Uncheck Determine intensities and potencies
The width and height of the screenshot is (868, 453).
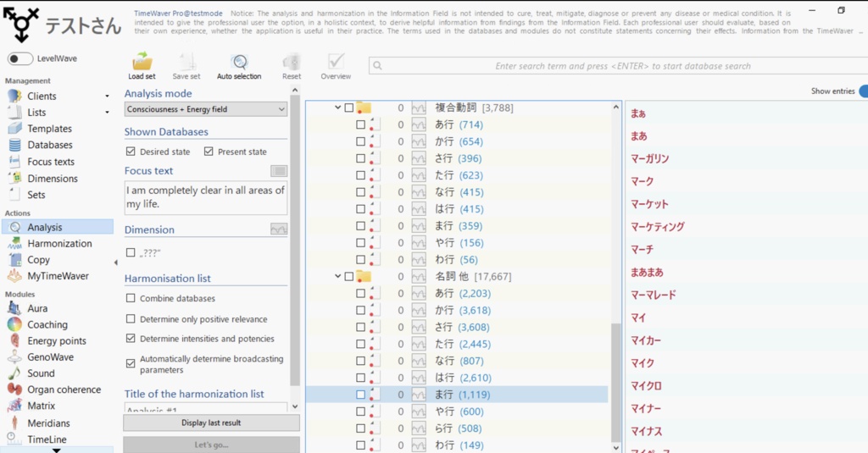coord(131,338)
